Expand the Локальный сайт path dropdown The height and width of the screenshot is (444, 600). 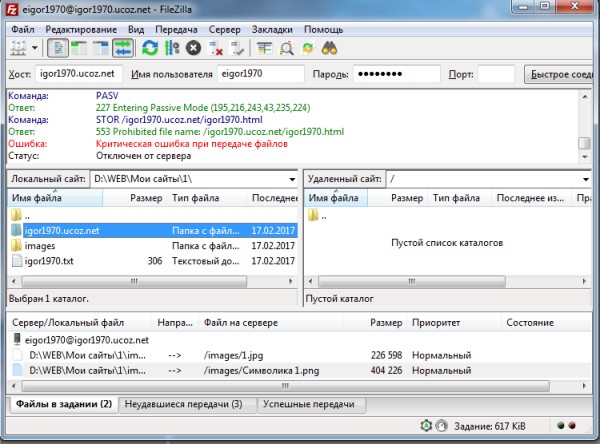(x=292, y=179)
